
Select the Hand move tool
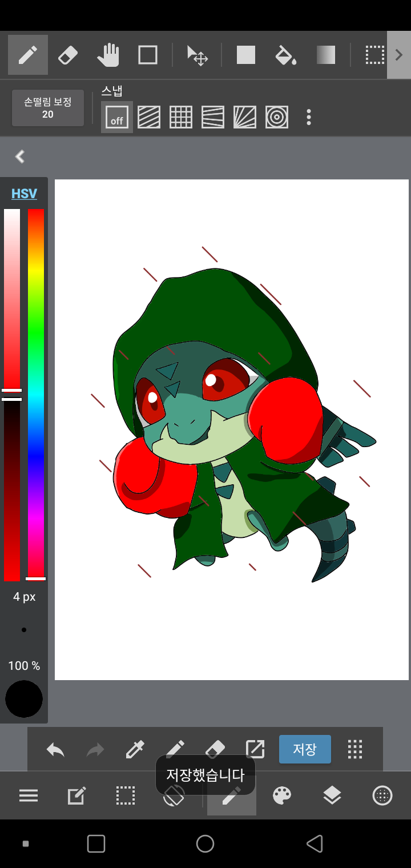coord(108,55)
